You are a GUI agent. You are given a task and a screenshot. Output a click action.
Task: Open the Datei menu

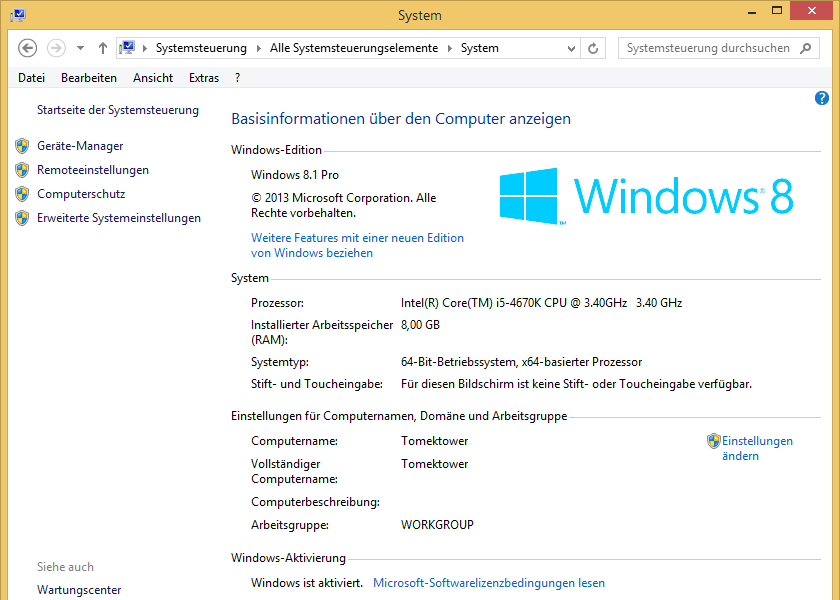tap(32, 78)
